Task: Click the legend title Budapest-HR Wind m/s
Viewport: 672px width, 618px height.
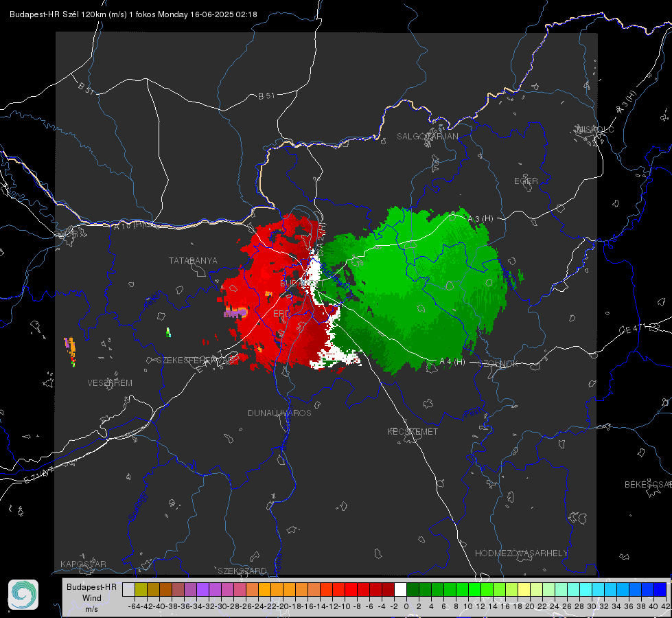Action: (92, 597)
